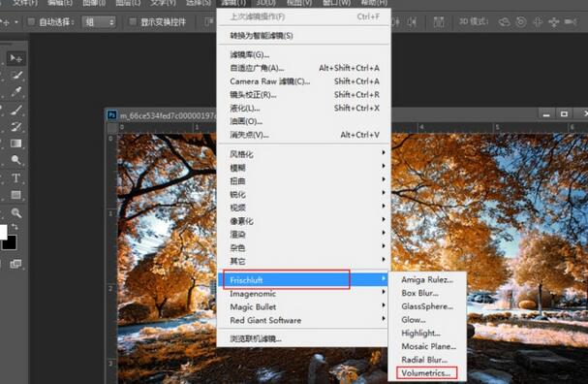Open Camera Raw 滤镜(C)...
Image resolution: width=588 pixels, height=384 pixels.
point(304,81)
